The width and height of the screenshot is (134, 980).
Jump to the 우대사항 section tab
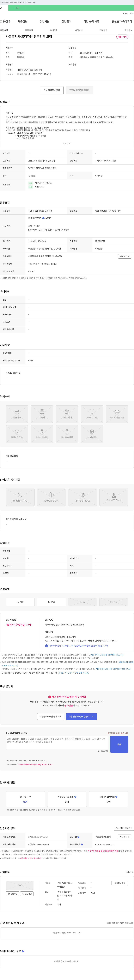pyautogui.click(x=54, y=30)
